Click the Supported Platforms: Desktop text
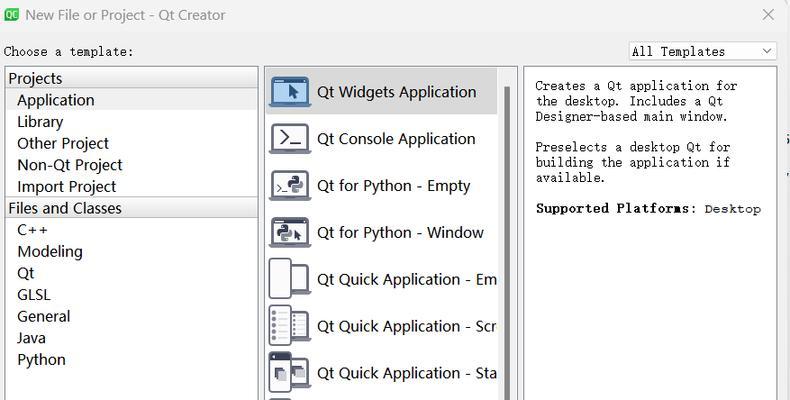The image size is (790, 400). [x=648, y=209]
